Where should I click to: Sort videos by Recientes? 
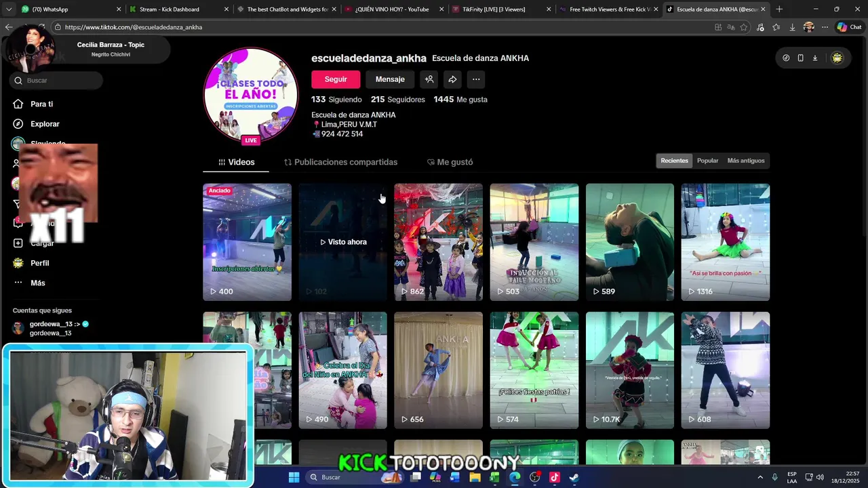point(674,161)
